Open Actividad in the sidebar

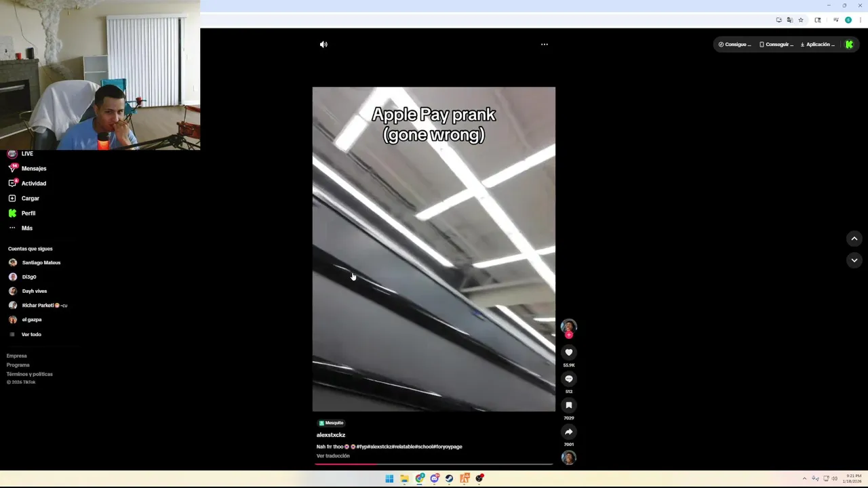(27, 183)
